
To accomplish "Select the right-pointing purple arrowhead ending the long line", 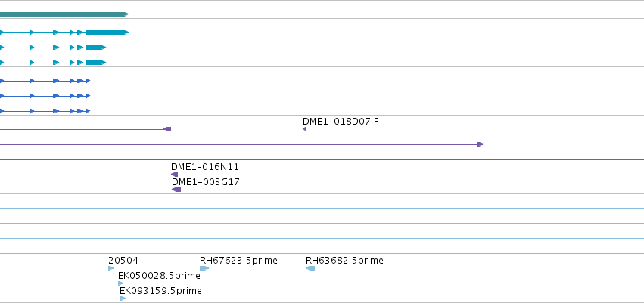I will point(480,144).
